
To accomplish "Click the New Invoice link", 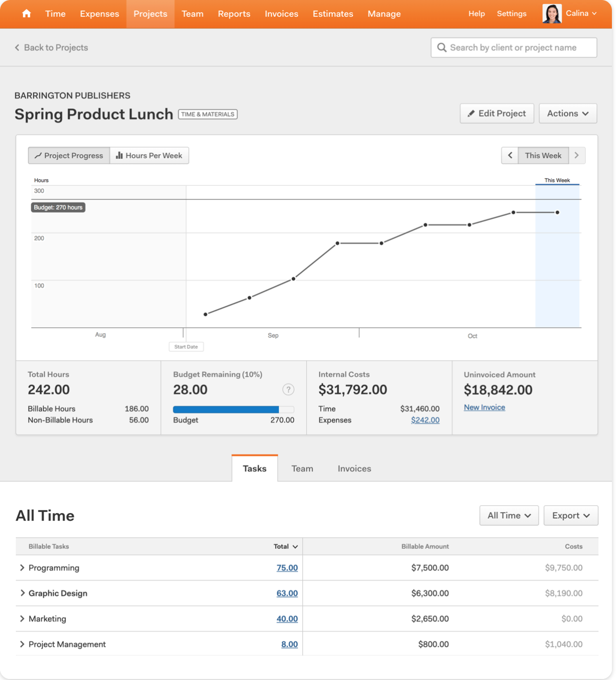I will point(484,407).
